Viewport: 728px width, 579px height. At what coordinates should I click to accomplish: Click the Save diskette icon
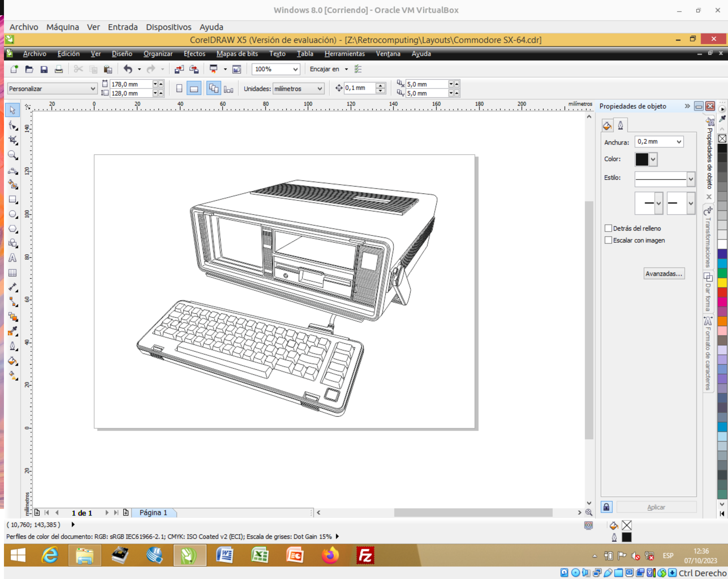(x=44, y=69)
